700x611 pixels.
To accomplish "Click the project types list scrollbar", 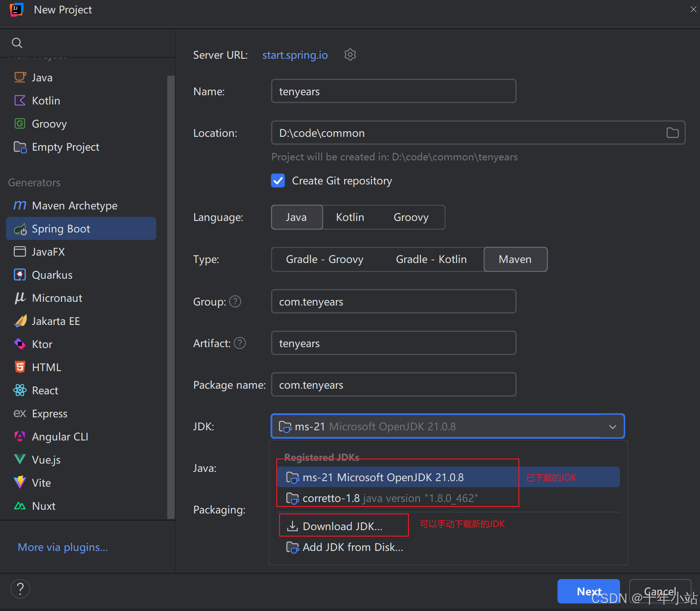I will tap(171, 297).
